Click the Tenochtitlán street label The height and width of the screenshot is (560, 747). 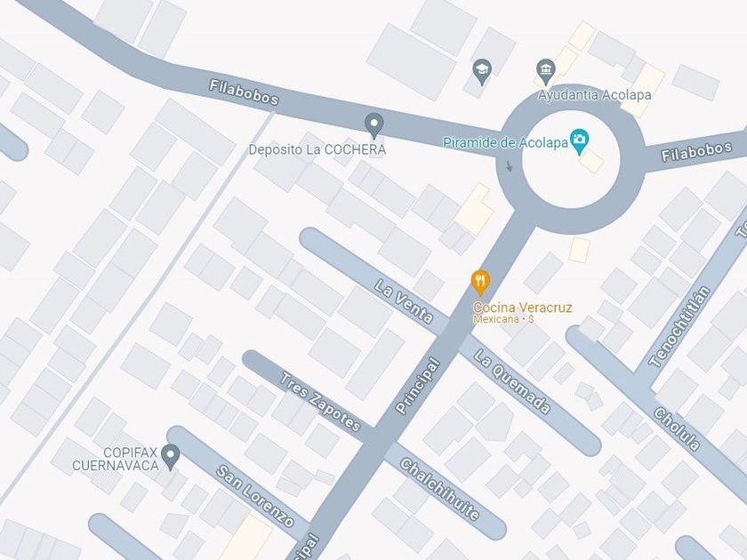[679, 327]
